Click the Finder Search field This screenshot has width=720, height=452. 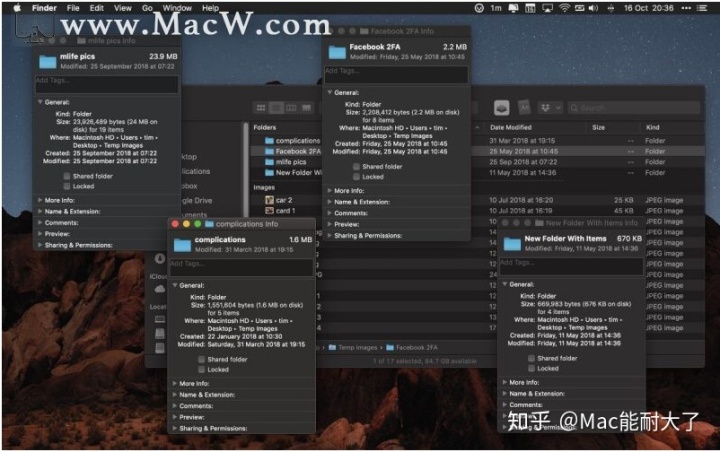(634, 108)
